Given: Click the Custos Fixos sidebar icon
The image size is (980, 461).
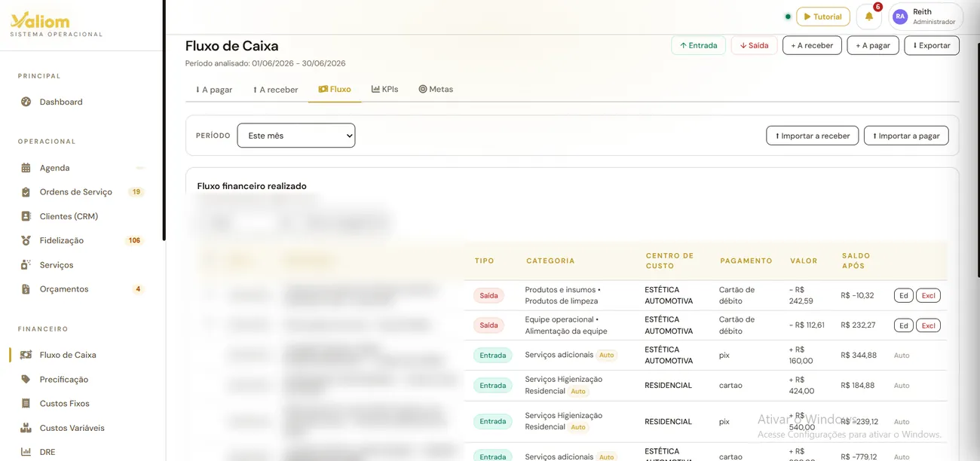Looking at the screenshot, I should (26, 404).
